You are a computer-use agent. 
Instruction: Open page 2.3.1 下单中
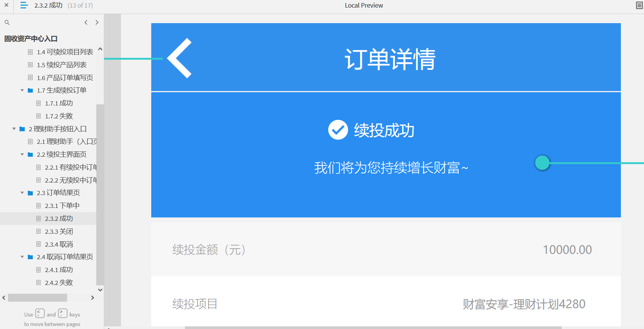[x=62, y=206]
